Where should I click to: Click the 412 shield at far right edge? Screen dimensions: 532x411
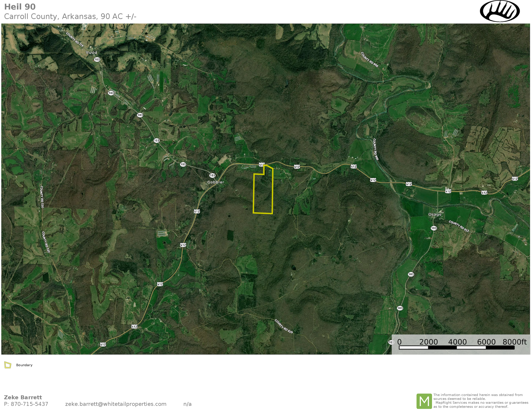point(515,179)
